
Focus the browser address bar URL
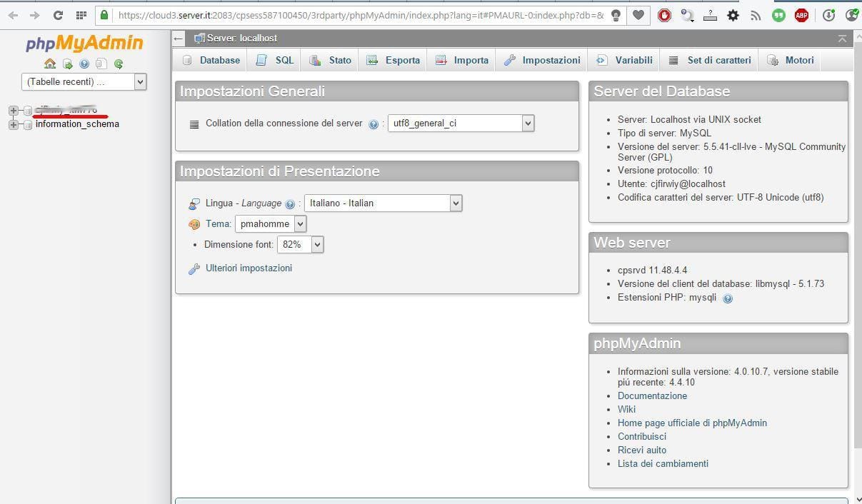[361, 15]
